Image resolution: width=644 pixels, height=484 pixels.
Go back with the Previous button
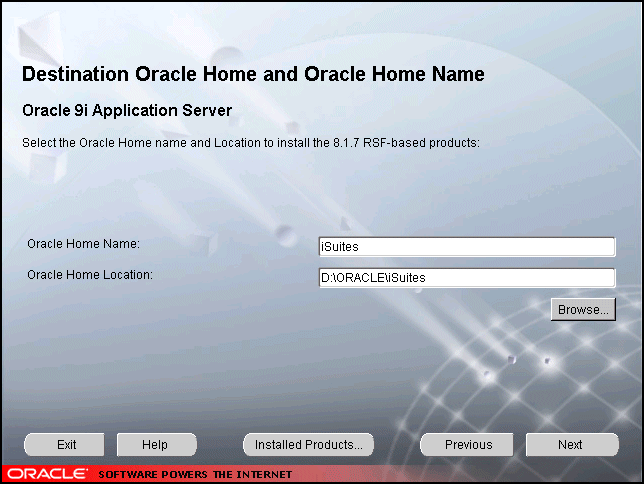coord(467,445)
